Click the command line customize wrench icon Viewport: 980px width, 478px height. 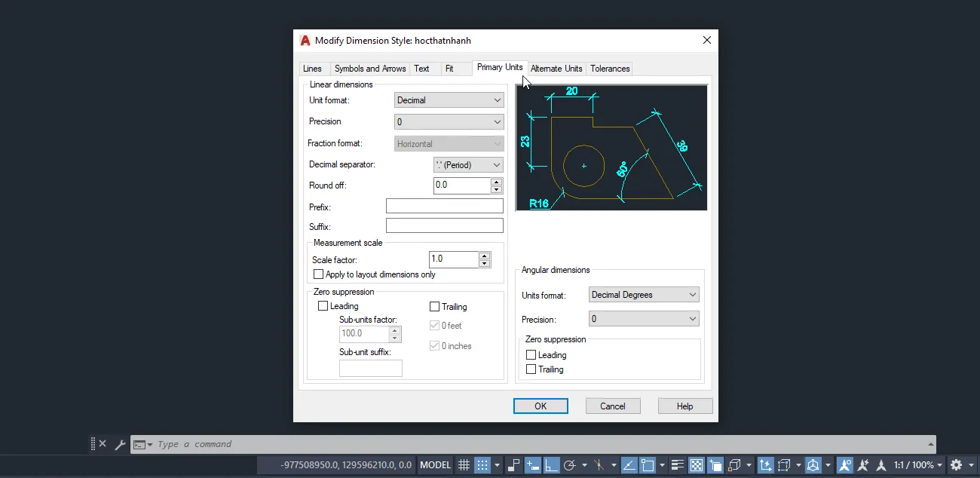[120, 445]
